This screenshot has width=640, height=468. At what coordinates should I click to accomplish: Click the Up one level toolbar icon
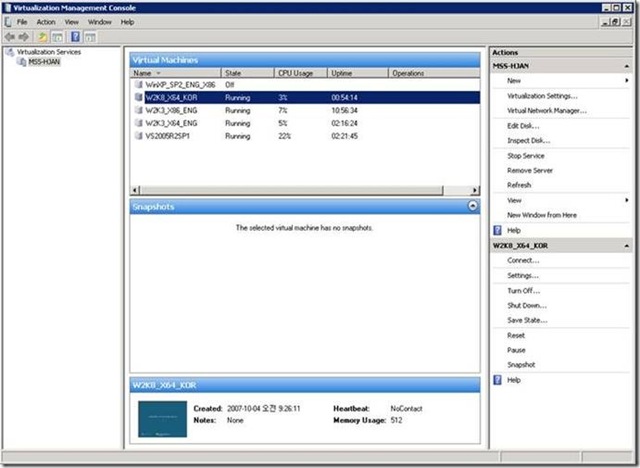pyautogui.click(x=42, y=37)
